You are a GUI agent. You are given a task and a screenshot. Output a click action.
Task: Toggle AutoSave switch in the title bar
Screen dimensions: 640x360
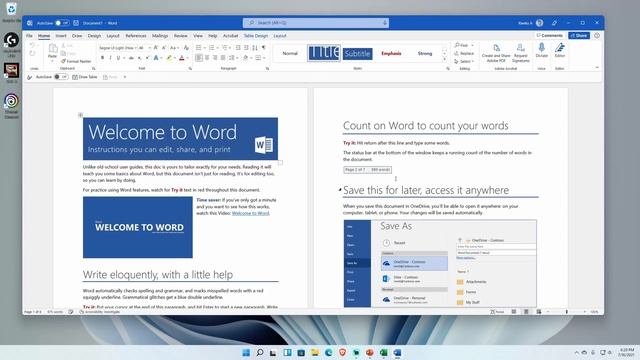[x=62, y=23]
